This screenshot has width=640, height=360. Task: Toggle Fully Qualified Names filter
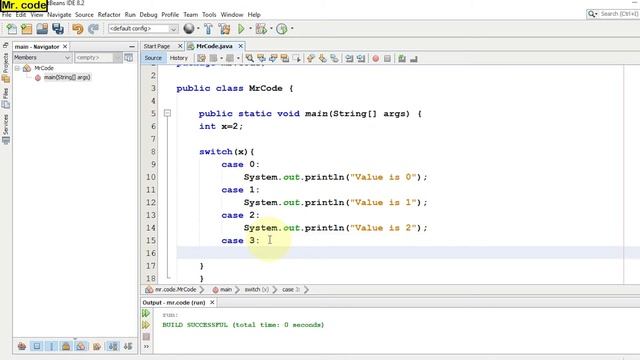tap(97, 346)
